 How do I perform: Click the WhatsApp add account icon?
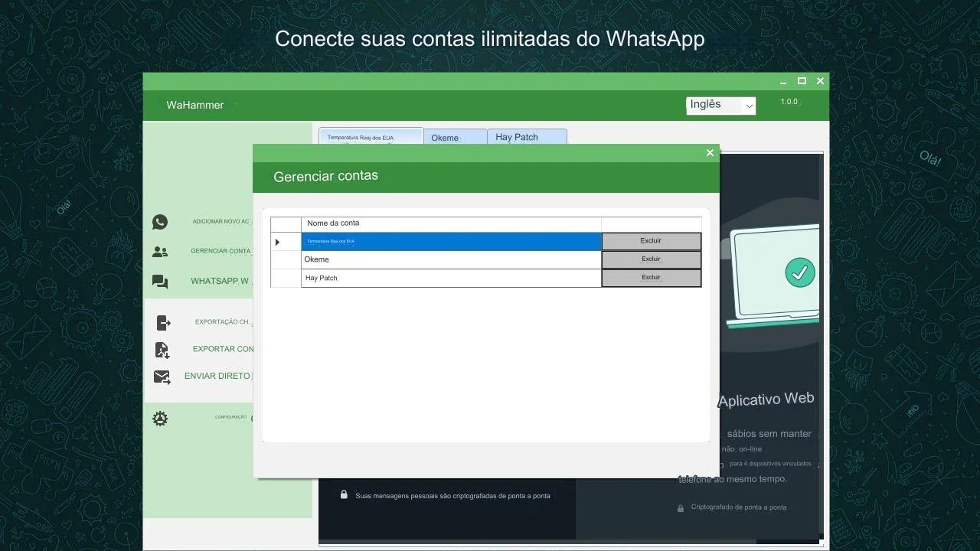click(160, 222)
